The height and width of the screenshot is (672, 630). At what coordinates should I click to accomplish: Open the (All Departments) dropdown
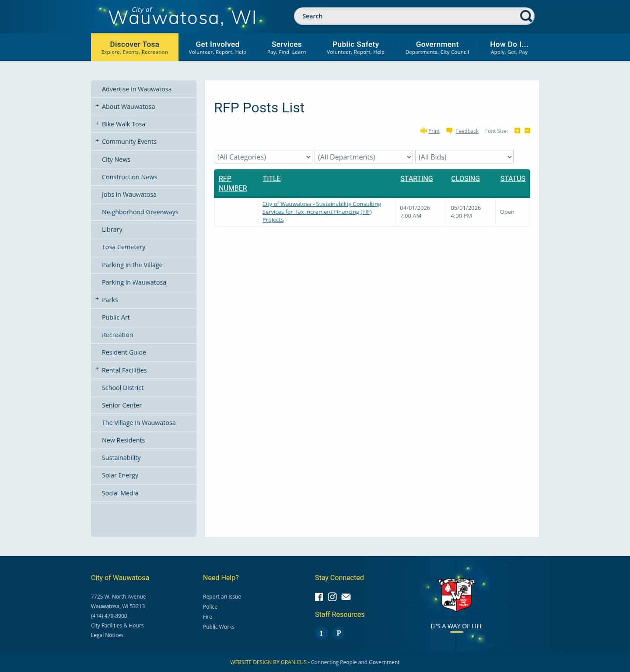[363, 157]
